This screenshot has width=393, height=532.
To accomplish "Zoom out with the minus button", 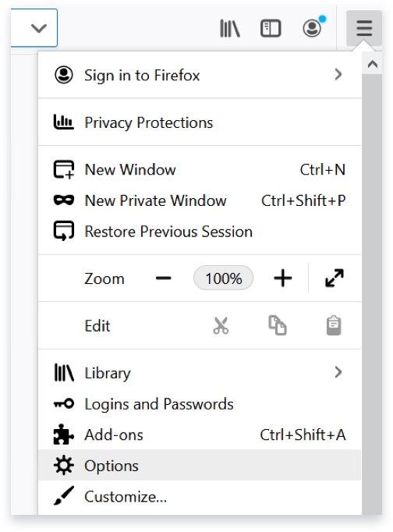I will point(164,278).
